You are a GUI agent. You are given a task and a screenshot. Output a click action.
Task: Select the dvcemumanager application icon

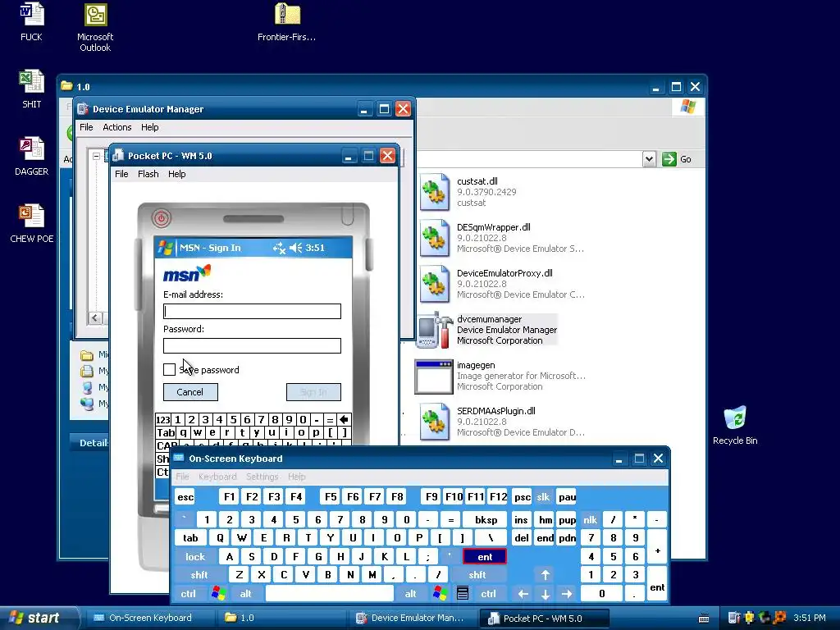point(435,330)
